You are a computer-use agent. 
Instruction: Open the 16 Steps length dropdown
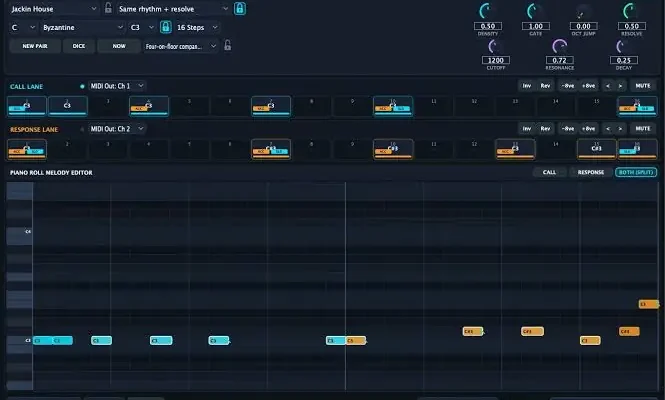(197, 27)
